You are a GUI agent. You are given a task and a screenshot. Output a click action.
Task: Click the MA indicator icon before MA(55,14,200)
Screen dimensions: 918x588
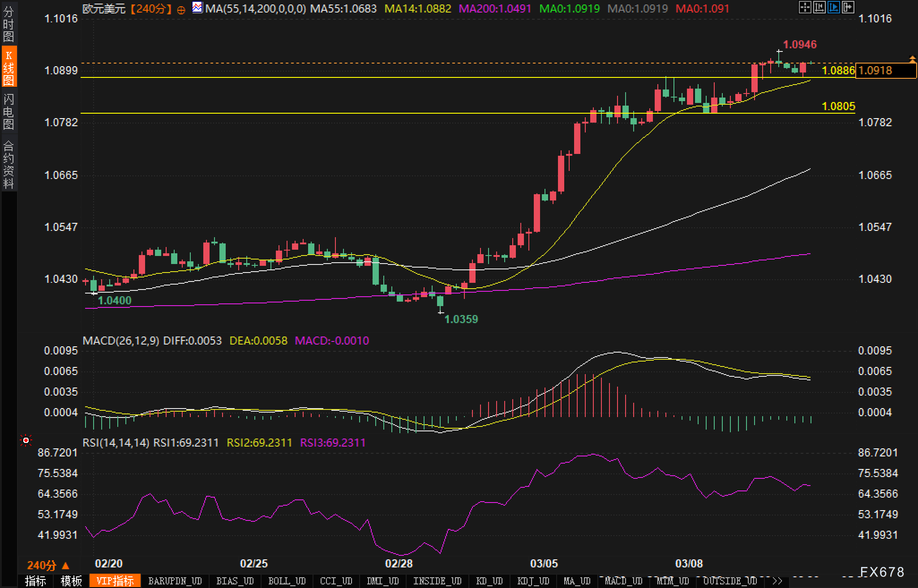197,8
